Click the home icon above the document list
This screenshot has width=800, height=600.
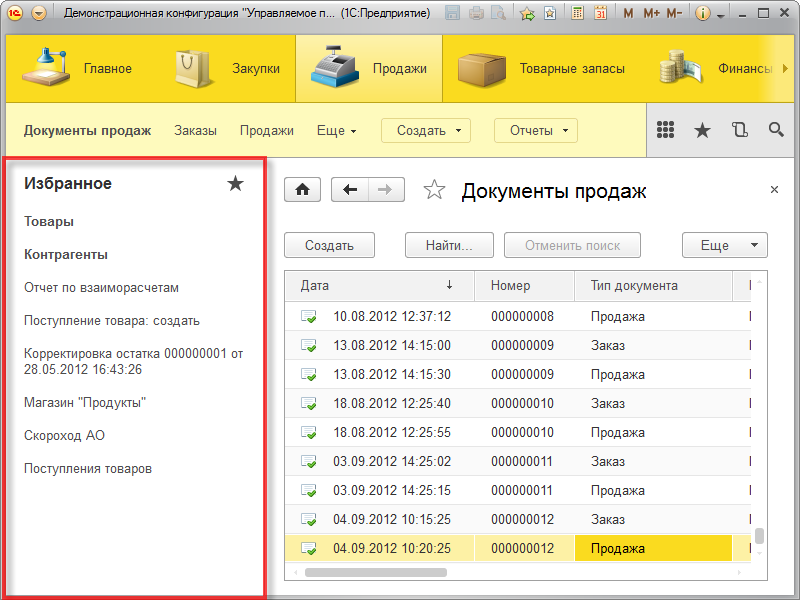tap(302, 189)
